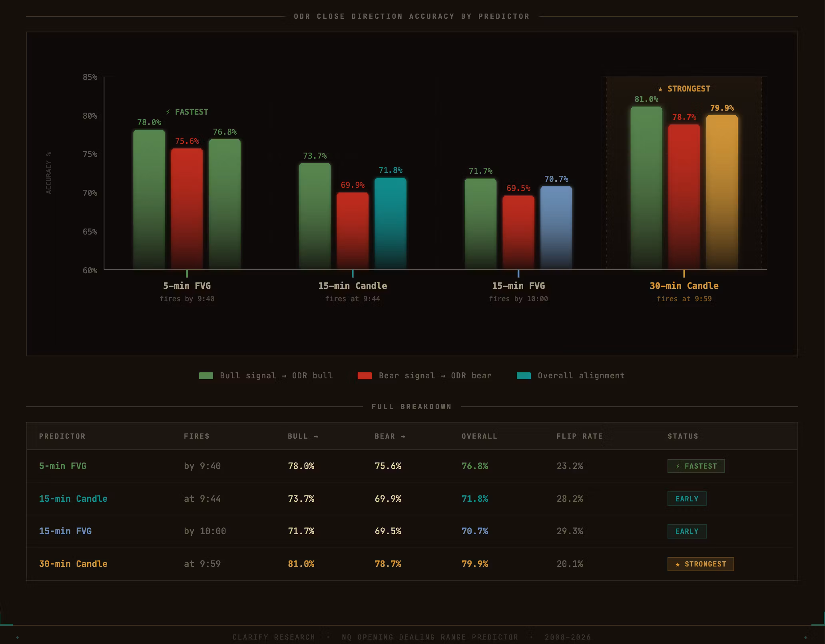Click the 23.2% flip rate cell
Screen dimensions: 825x644
(x=570, y=466)
